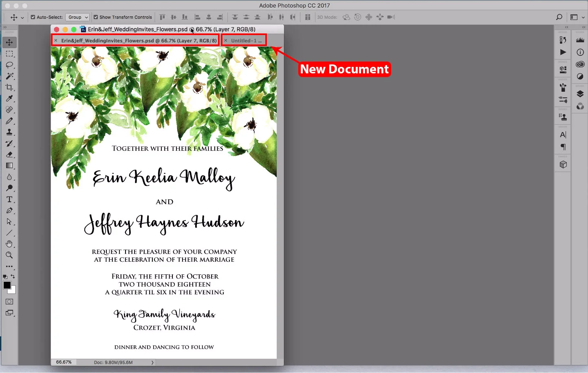Open the 3D panel cube icon
This screenshot has width=588, height=373.
tap(563, 165)
